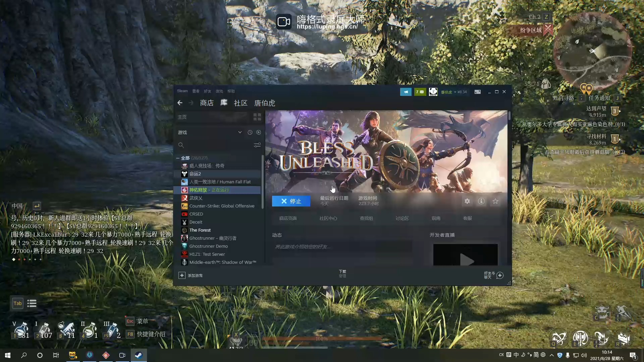This screenshot has width=644, height=362.
Task: Click the in-game menu list icon beside Tab
Action: tap(32, 303)
